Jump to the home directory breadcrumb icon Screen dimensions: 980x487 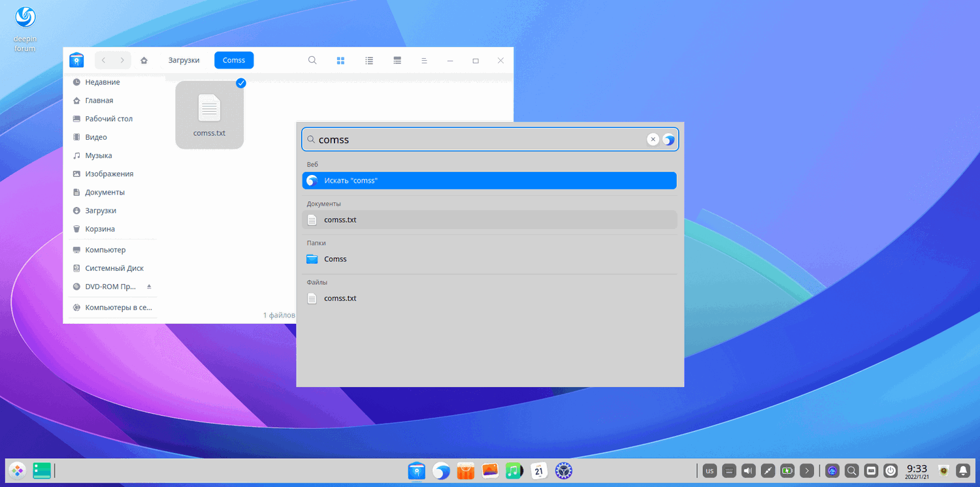pos(144,60)
